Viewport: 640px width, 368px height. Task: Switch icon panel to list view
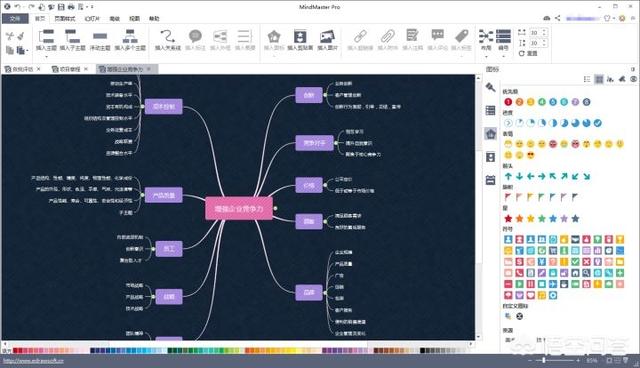(x=587, y=79)
